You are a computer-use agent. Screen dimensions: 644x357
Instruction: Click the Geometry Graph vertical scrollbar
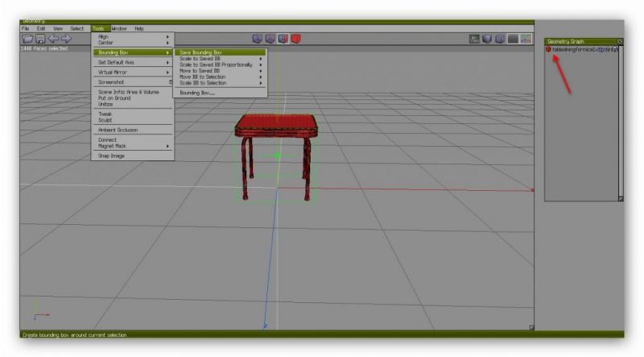pyautogui.click(x=620, y=121)
